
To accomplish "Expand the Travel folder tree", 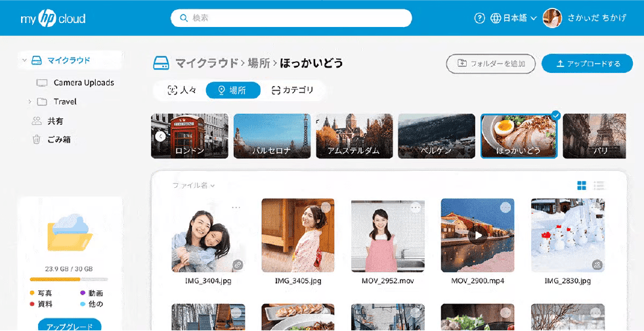I will point(30,102).
